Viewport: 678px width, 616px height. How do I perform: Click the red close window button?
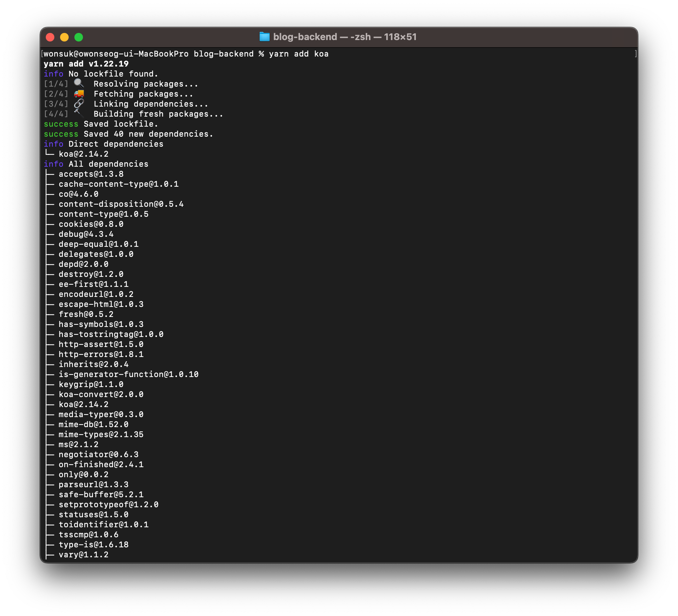50,37
